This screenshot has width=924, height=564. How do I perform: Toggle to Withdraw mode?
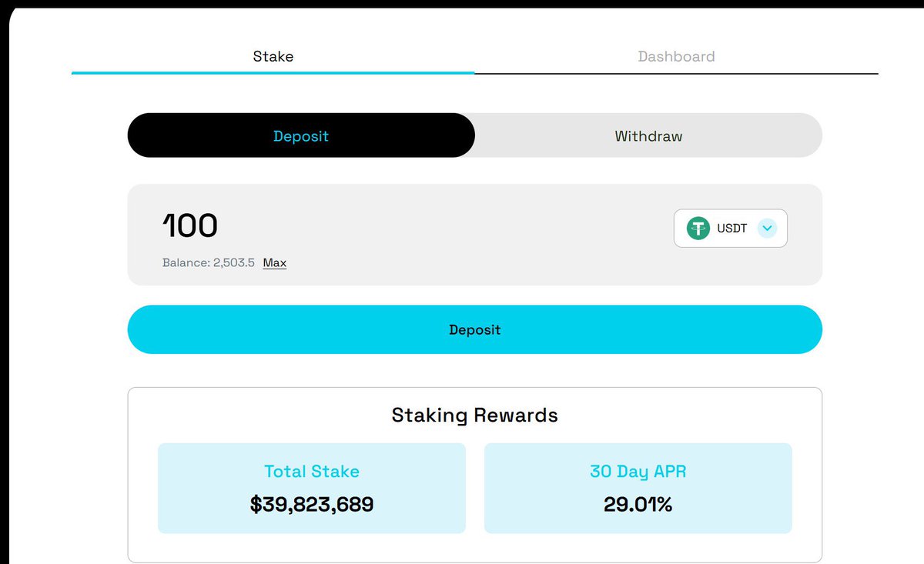[x=648, y=136]
